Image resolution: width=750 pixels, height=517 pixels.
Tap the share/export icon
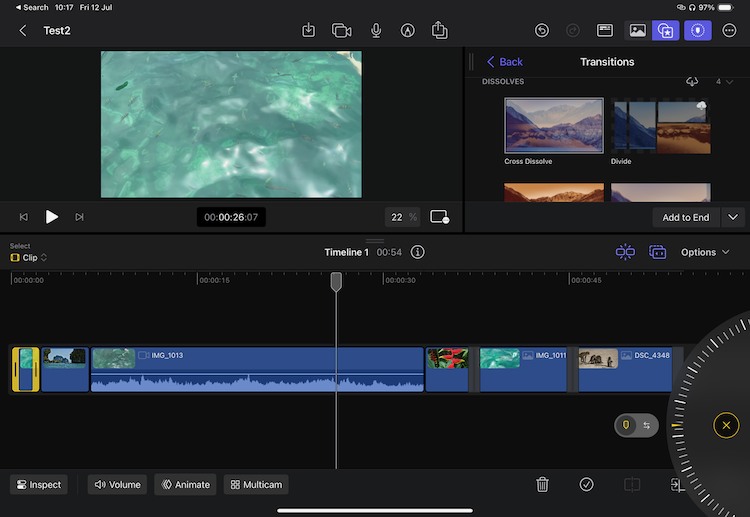click(x=440, y=30)
